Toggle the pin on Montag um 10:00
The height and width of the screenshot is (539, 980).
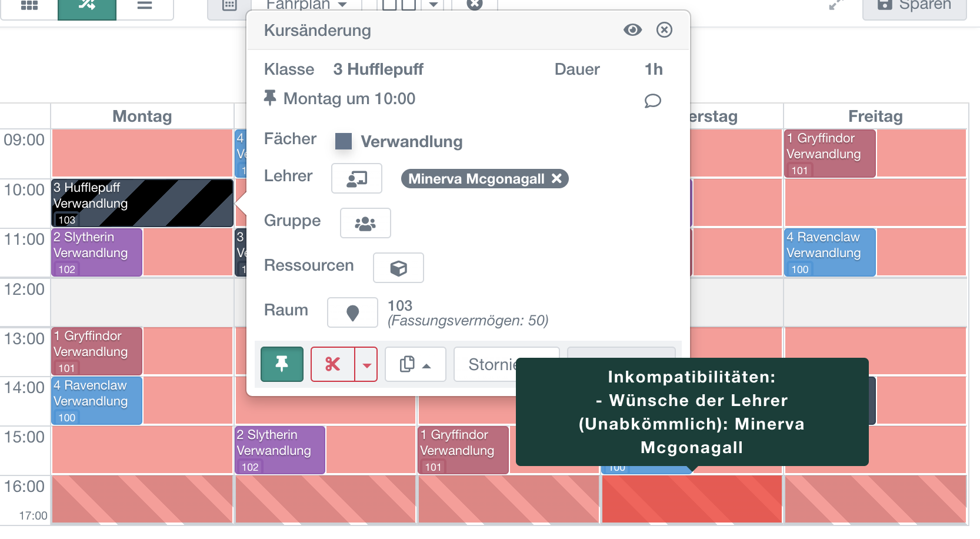(x=270, y=98)
